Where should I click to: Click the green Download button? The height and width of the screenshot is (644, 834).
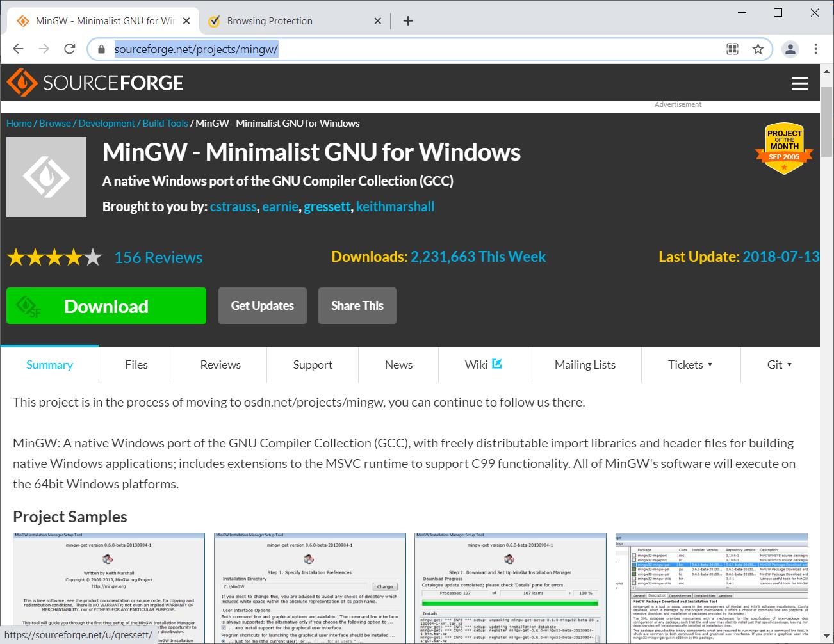click(x=106, y=306)
